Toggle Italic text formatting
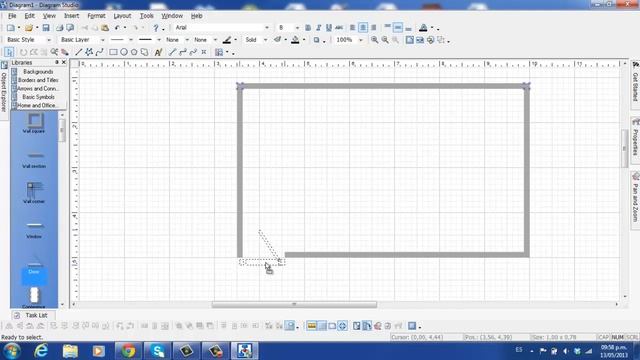This screenshot has width=640, height=360. click(x=318, y=28)
